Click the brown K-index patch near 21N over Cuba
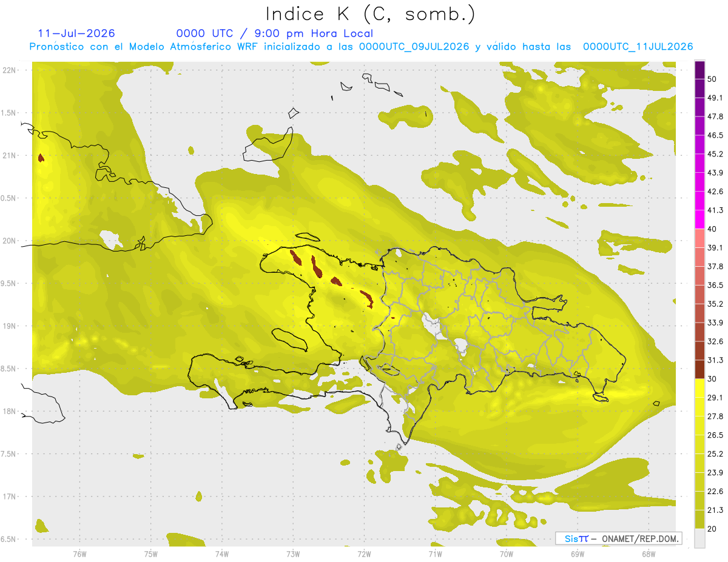728x562 pixels. (x=41, y=158)
